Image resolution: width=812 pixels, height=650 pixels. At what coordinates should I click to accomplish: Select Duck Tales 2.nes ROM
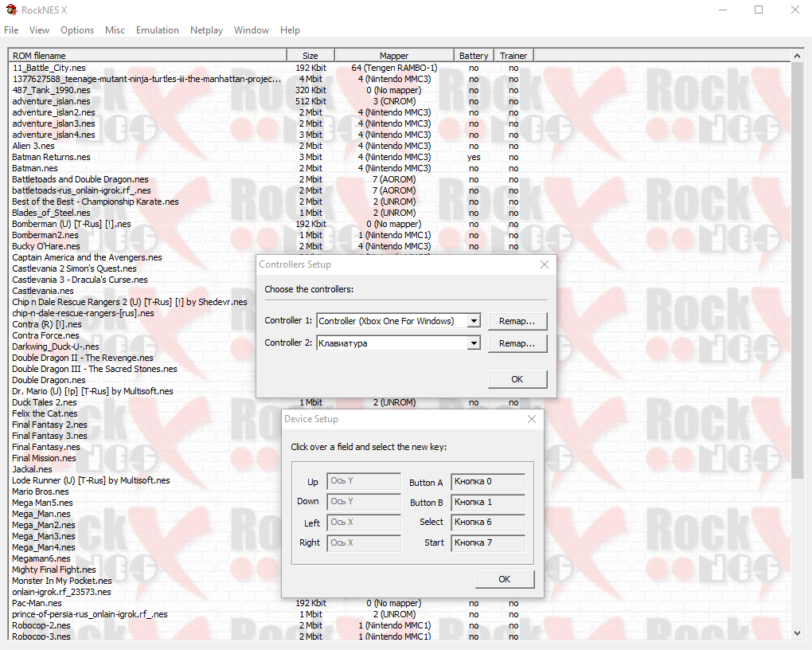pyautogui.click(x=45, y=402)
